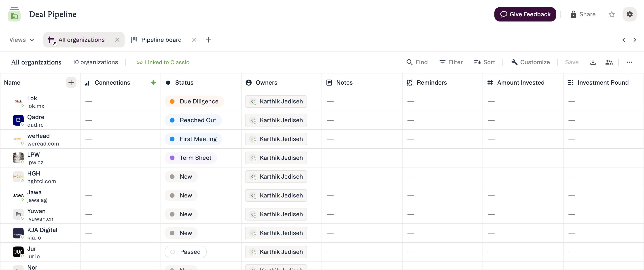Click the Amount Invested cell for LPW
644x270 pixels.
click(523, 158)
